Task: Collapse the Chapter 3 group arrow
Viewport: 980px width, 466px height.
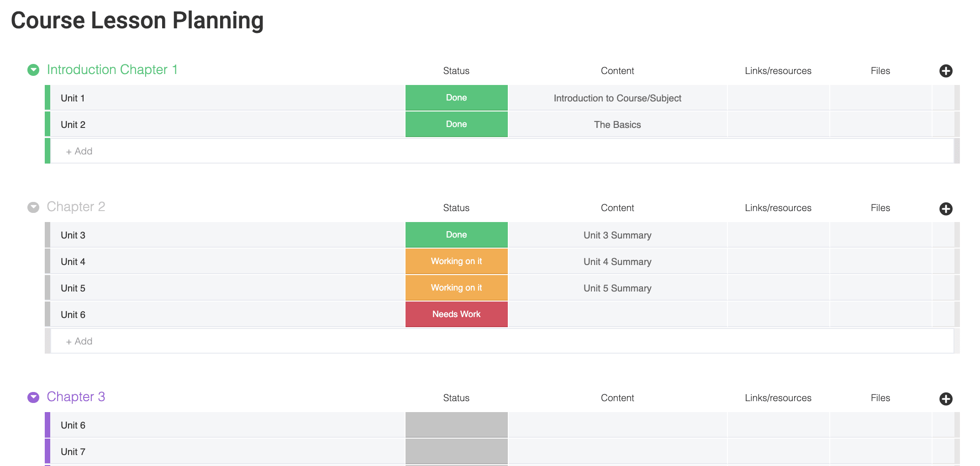Action: tap(33, 397)
